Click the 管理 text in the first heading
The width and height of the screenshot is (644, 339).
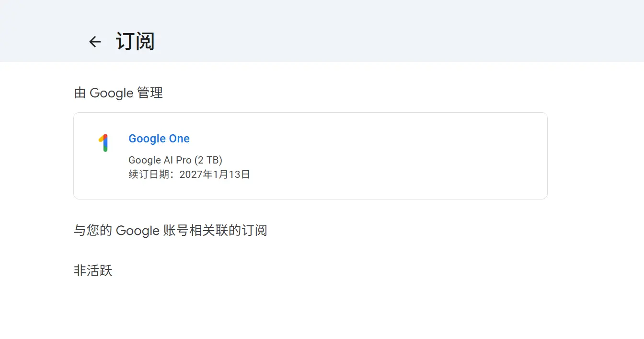(150, 93)
